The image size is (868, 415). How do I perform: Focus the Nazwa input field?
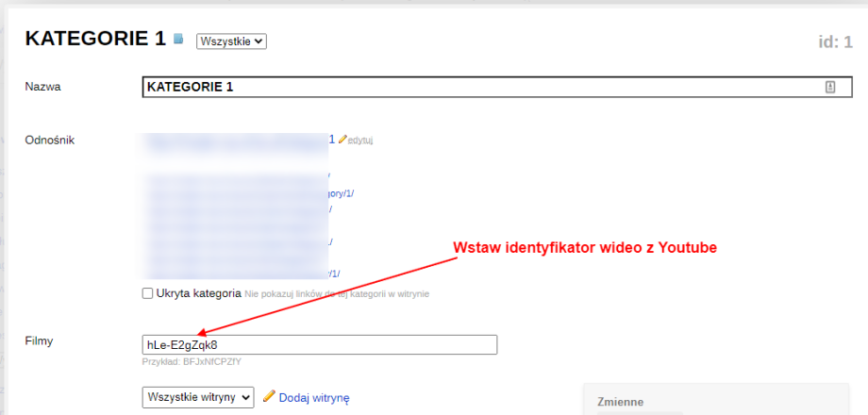(497, 87)
